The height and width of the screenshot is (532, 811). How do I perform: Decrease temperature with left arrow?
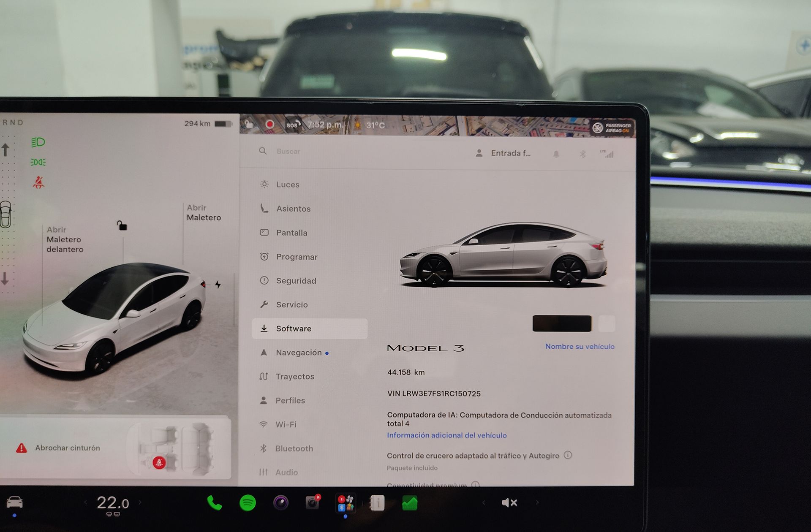[x=86, y=502]
